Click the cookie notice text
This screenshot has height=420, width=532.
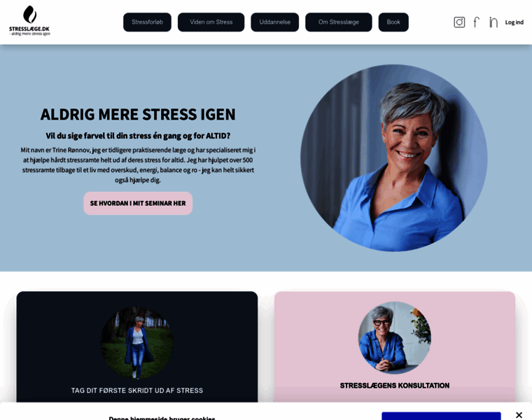point(162,418)
